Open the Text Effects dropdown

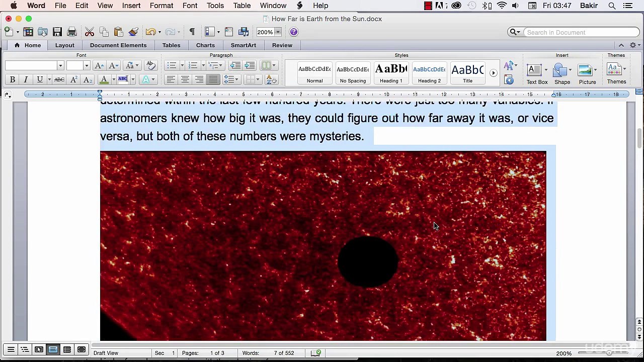pos(148,79)
